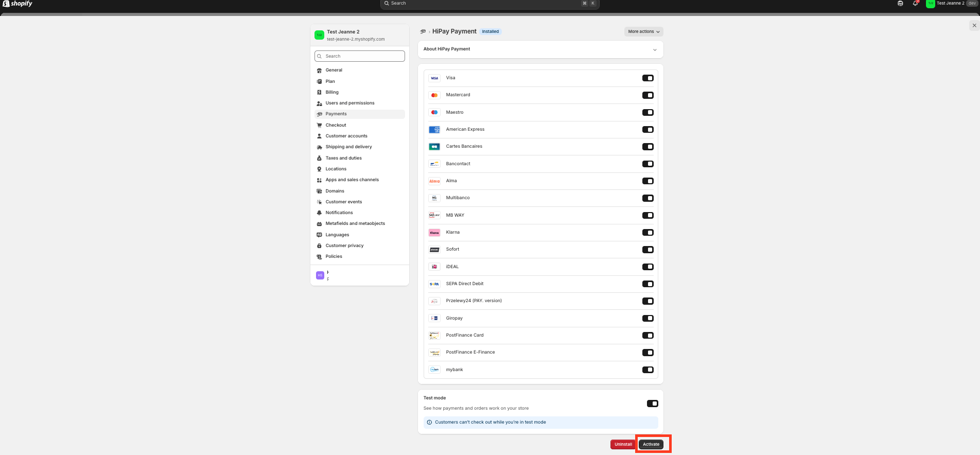Click the Installed badge
The width and height of the screenshot is (980, 455).
[490, 31]
